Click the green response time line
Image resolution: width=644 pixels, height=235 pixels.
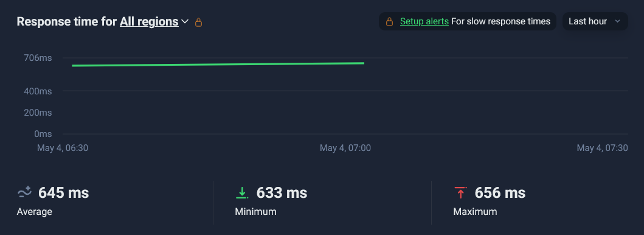click(x=218, y=64)
